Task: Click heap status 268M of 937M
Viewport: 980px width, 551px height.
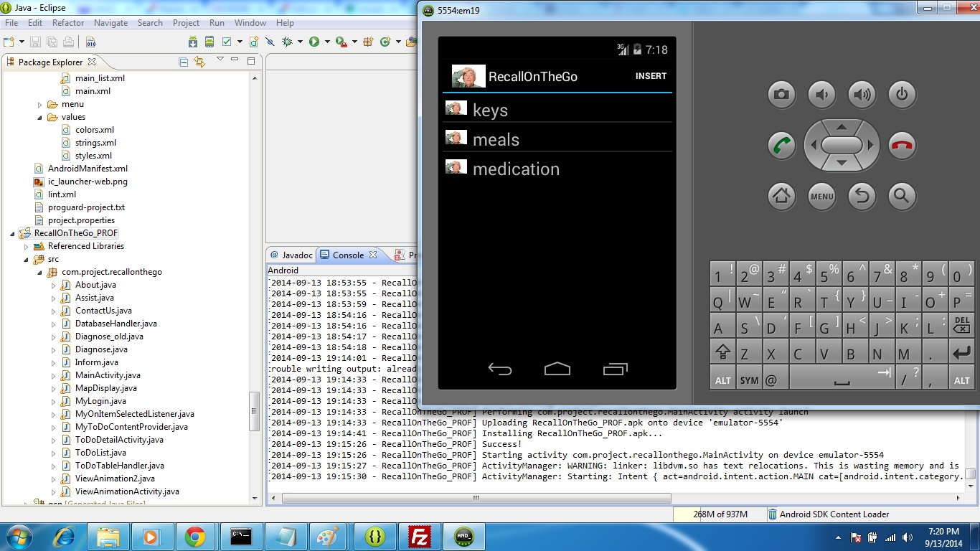Action: tap(720, 514)
